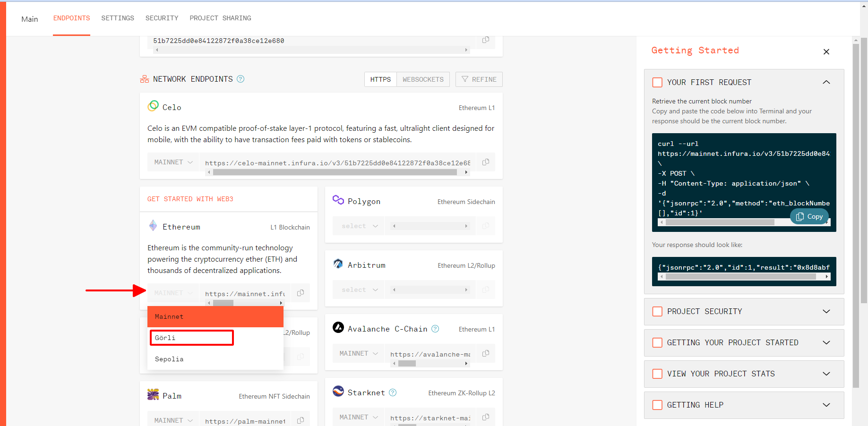This screenshot has height=426, width=868.
Task: Click the Network Endpoints help icon
Action: [x=241, y=79]
